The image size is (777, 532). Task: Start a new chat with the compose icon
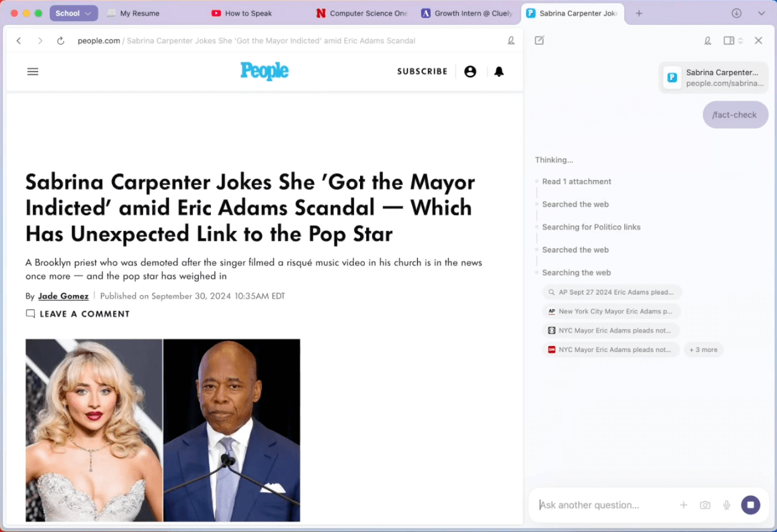pos(539,41)
